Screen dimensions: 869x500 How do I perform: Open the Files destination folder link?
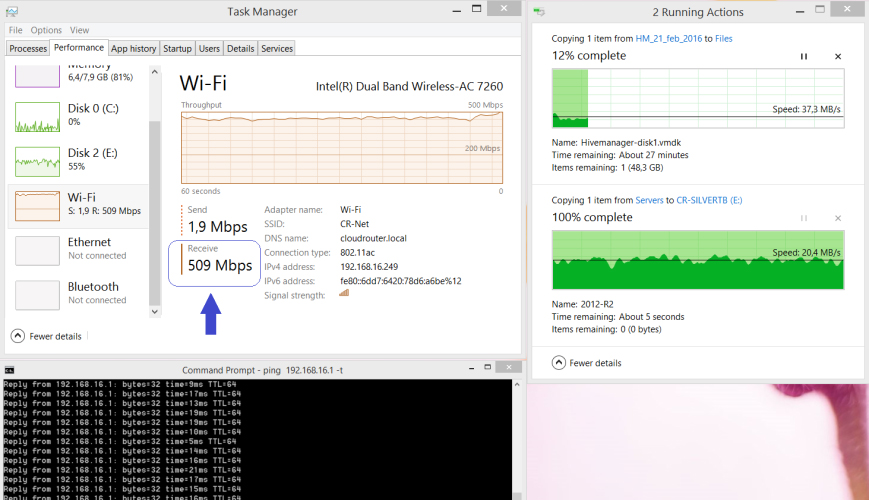click(723, 38)
